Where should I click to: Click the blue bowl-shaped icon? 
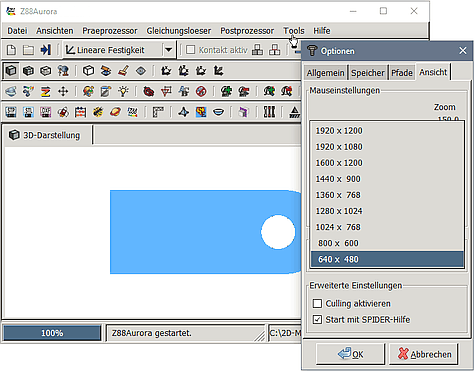tap(218, 112)
